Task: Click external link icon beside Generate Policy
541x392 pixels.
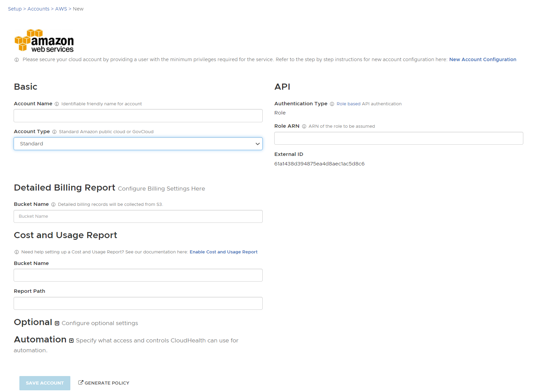Action: (81, 382)
